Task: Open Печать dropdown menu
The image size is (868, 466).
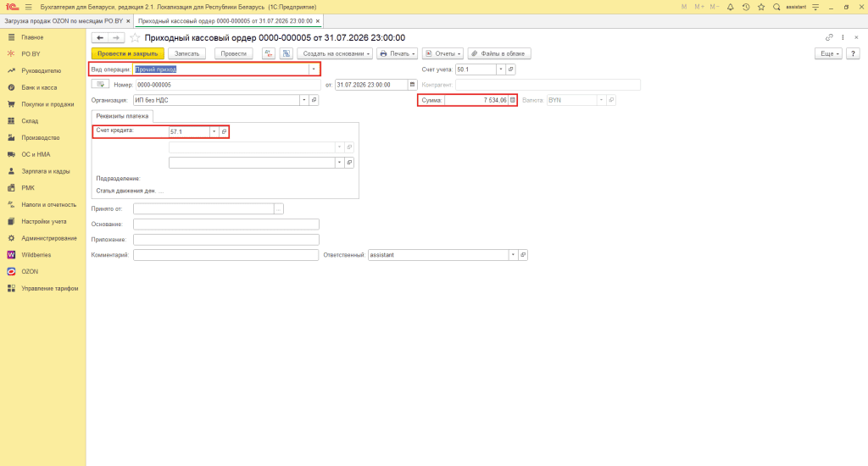Action: click(397, 53)
